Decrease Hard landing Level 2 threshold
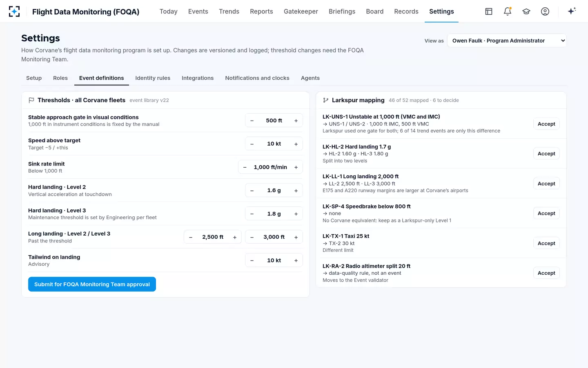This screenshot has width=588, height=368. click(252, 191)
